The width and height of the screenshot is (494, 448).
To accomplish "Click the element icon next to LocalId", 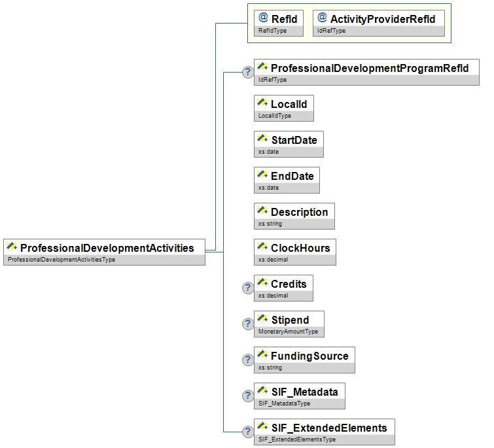I will click(x=262, y=104).
